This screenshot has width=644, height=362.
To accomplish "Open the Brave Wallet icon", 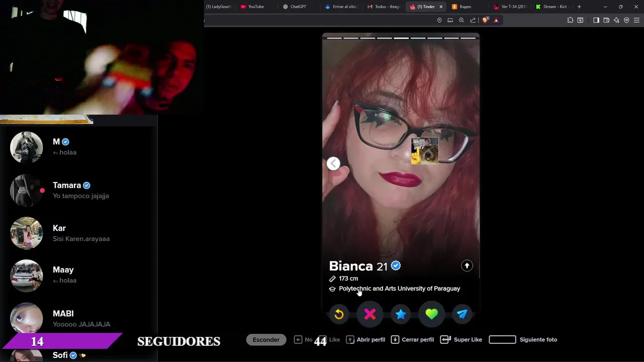I will coord(606,20).
